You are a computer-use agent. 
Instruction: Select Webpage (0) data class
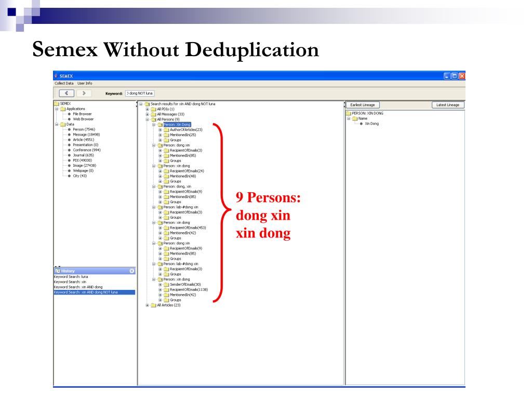(x=83, y=170)
